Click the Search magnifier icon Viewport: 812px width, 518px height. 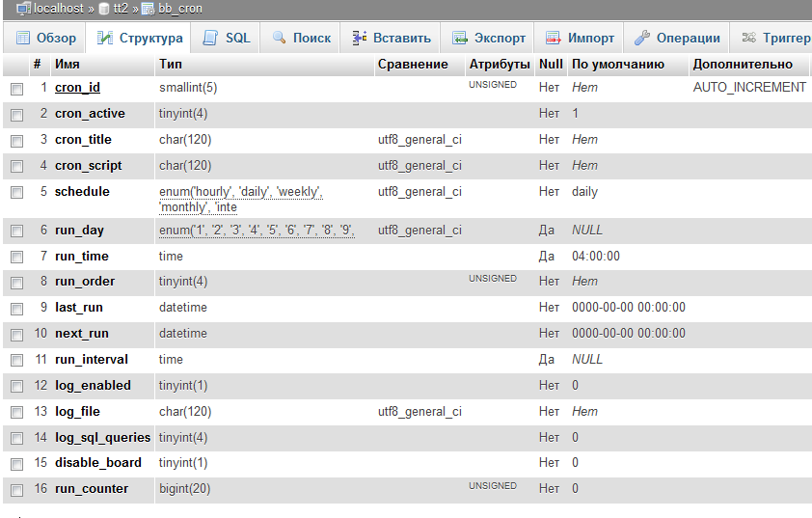click(279, 39)
